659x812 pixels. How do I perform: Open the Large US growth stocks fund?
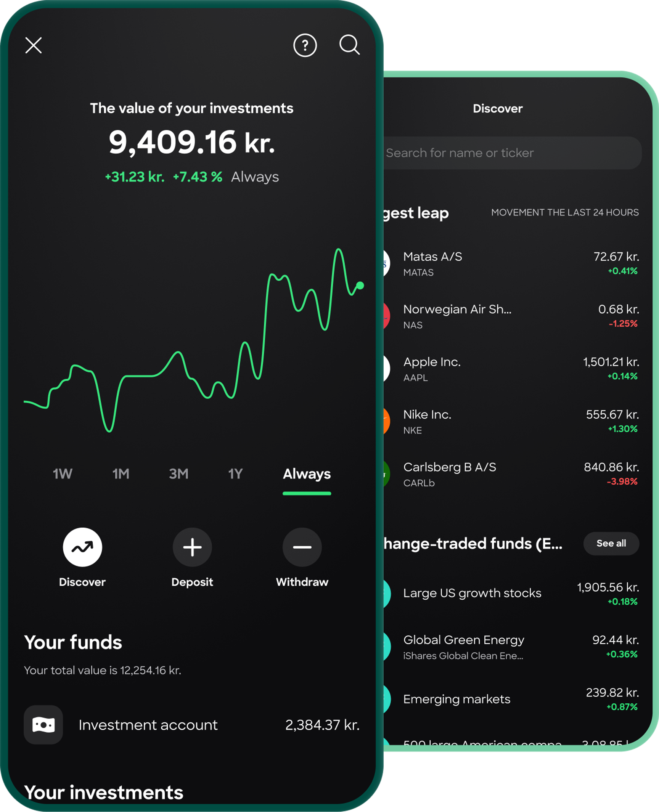tap(511, 594)
